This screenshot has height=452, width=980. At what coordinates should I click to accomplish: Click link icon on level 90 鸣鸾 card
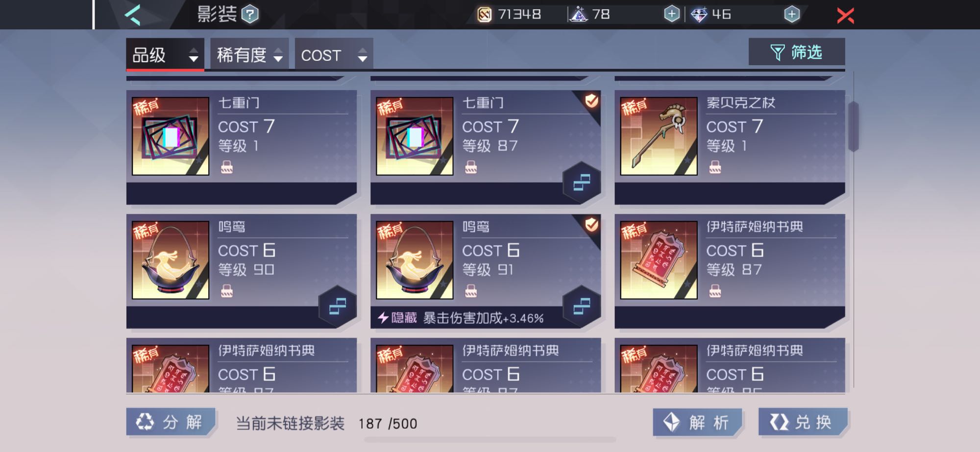click(x=338, y=307)
